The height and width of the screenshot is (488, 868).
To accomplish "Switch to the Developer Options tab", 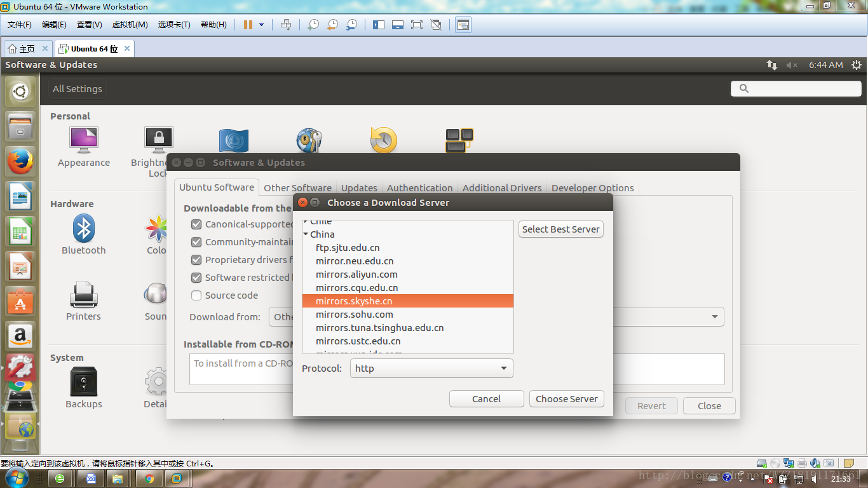I will click(592, 188).
